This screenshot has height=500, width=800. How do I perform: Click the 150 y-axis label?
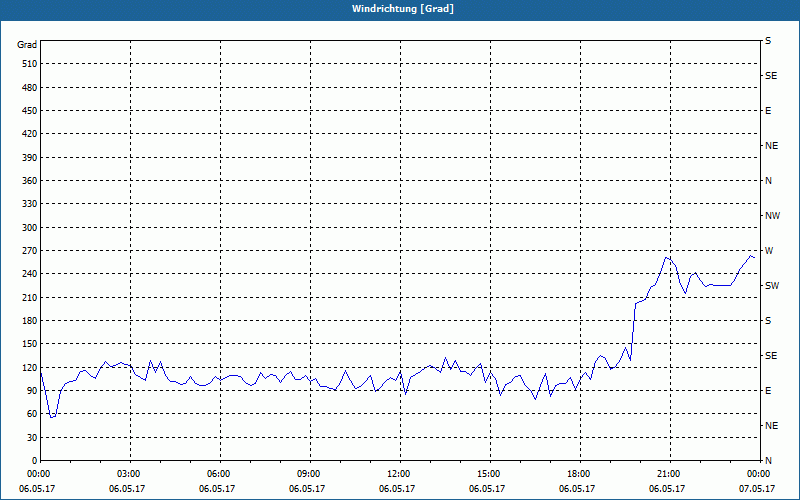coord(31,344)
